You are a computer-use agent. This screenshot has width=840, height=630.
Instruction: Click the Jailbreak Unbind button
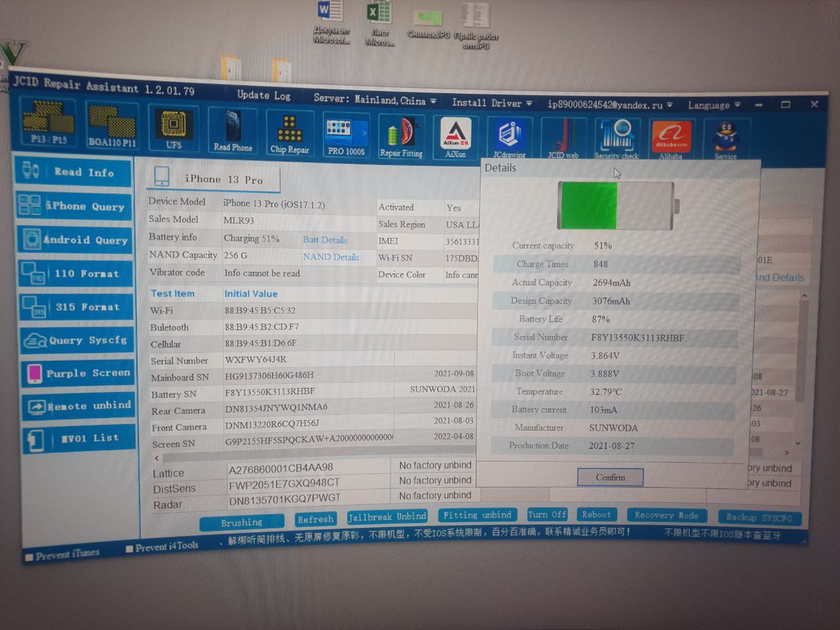[x=387, y=517]
